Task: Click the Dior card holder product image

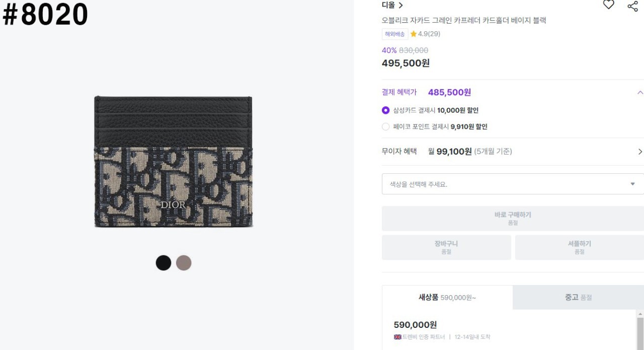Action: (x=174, y=162)
